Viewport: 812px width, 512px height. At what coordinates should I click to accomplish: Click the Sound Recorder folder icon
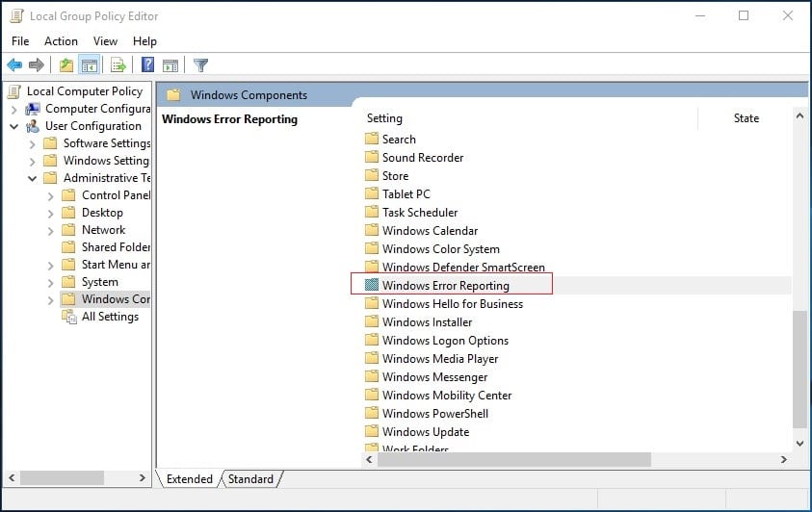[x=372, y=157]
